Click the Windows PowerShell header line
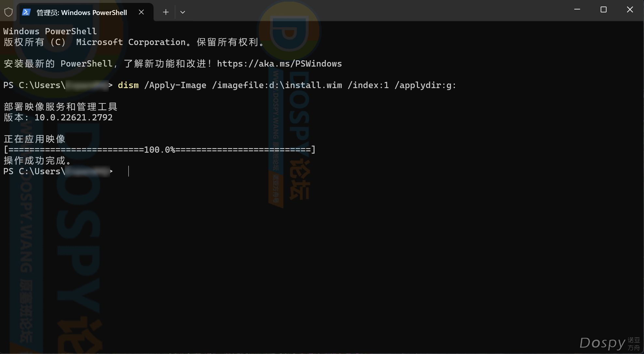This screenshot has height=354, width=644. pyautogui.click(x=50, y=31)
